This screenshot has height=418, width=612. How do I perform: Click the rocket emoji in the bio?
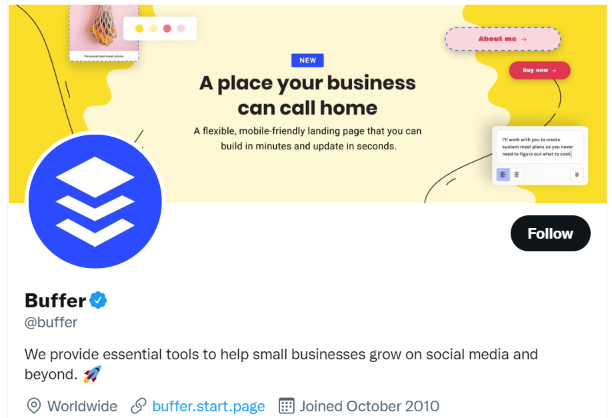click(x=92, y=375)
